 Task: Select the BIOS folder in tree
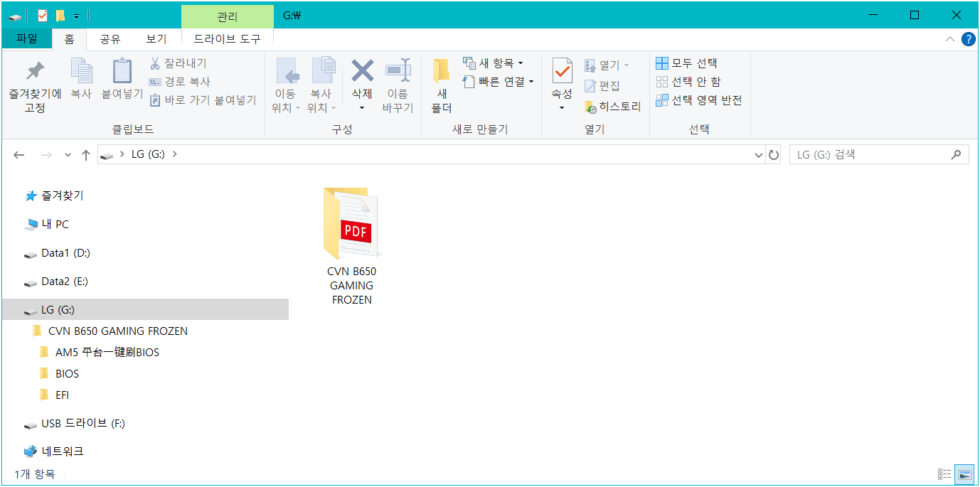point(59,373)
